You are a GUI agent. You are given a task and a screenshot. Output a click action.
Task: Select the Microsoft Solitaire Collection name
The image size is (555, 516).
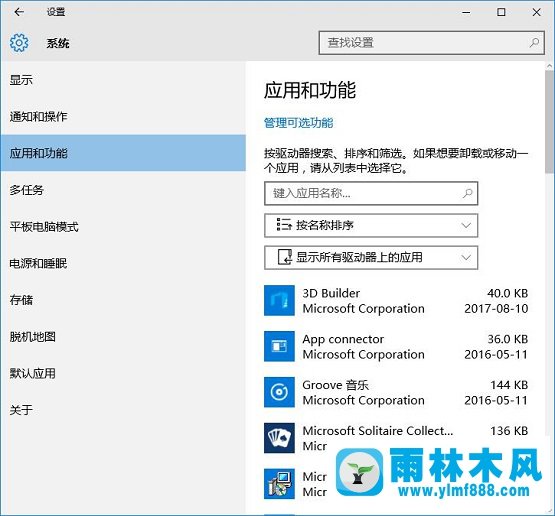(x=378, y=431)
